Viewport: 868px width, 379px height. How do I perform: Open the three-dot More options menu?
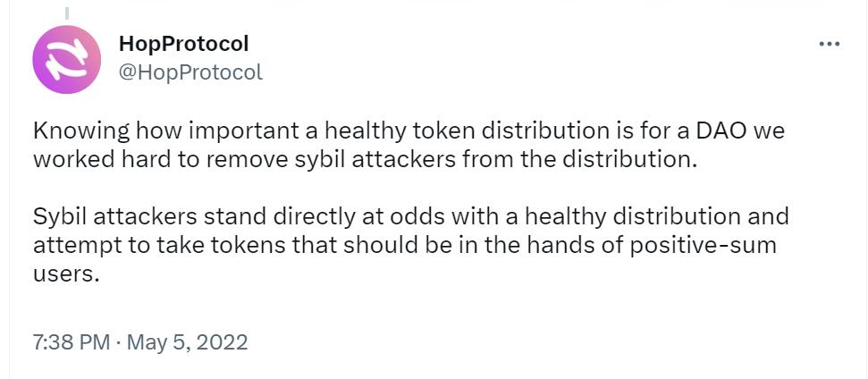(830, 44)
